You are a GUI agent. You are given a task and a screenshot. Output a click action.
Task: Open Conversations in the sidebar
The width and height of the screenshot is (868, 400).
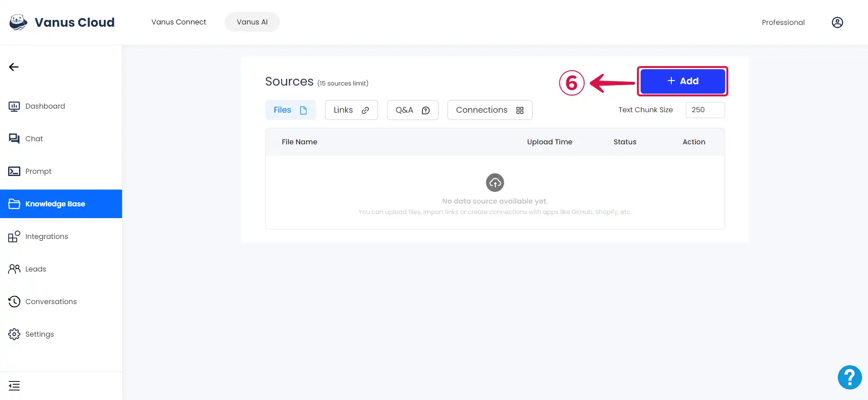pos(61,302)
